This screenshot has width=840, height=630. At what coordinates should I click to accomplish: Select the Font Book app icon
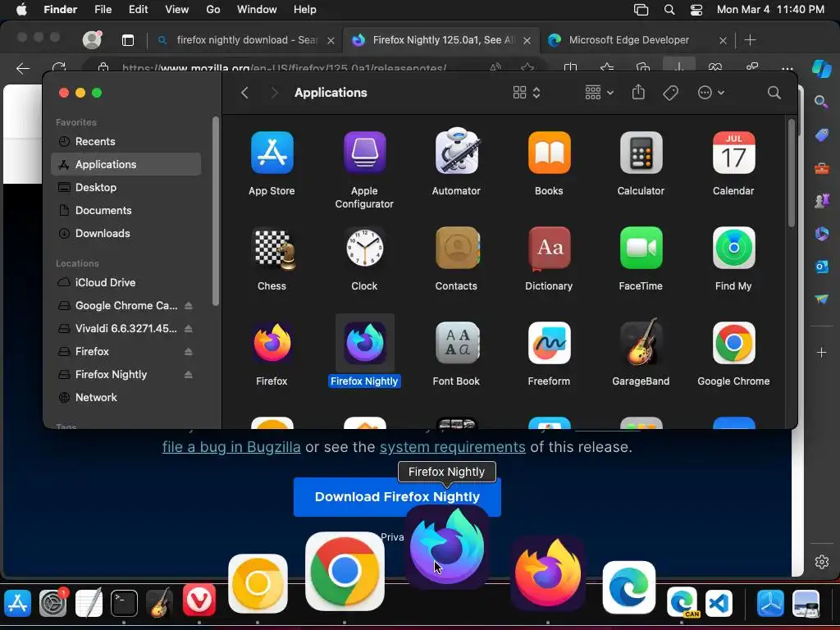[456, 343]
